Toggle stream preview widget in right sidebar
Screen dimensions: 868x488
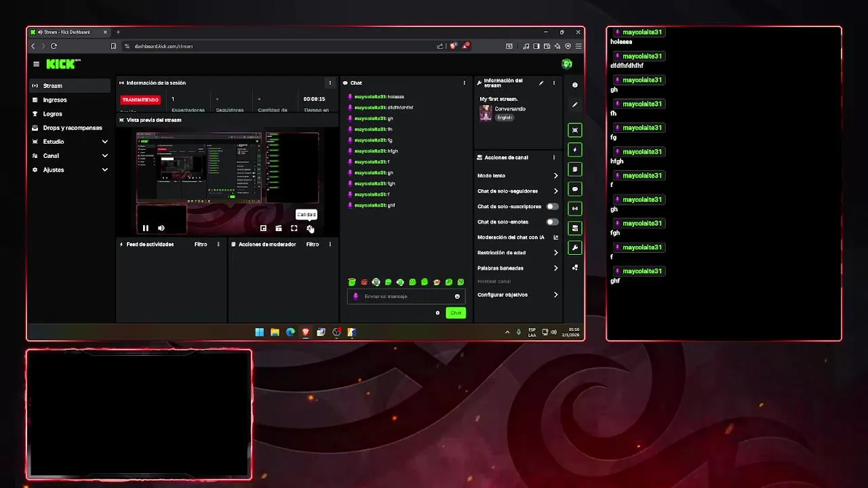tap(575, 130)
